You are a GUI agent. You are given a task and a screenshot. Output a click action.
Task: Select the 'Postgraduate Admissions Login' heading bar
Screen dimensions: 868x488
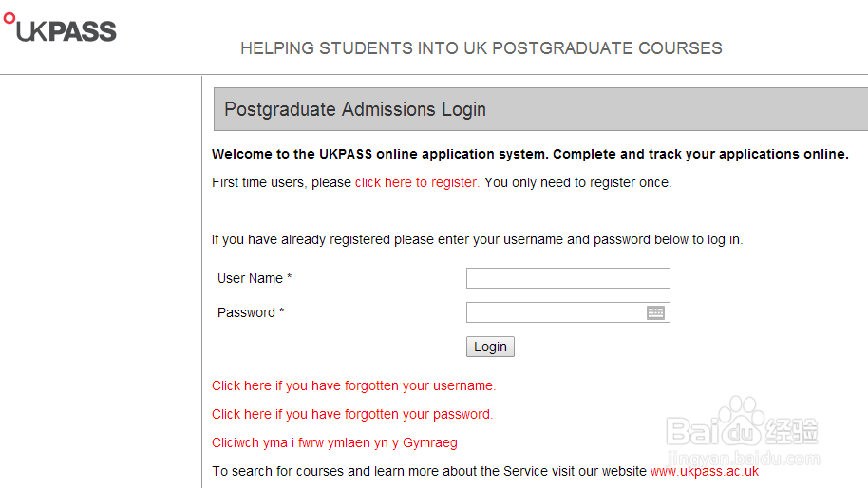(x=541, y=109)
